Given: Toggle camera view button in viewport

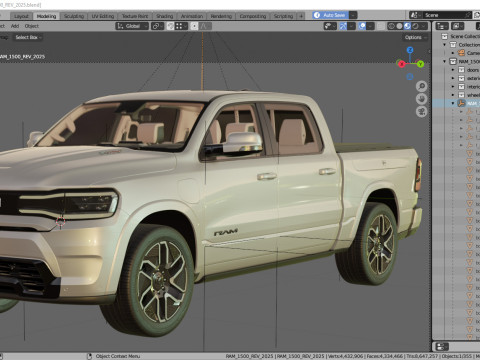Looking at the screenshot, I should (x=421, y=112).
